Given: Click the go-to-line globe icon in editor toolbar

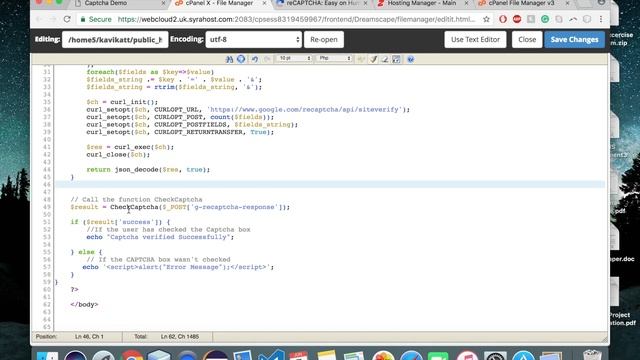Looking at the screenshot, I should [241, 59].
